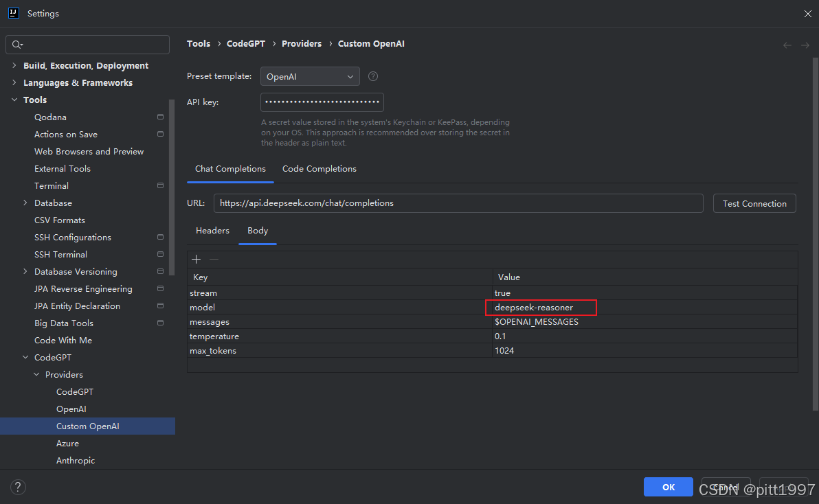Click the bottom-left question mark help icon
The image size is (819, 504).
(x=18, y=487)
